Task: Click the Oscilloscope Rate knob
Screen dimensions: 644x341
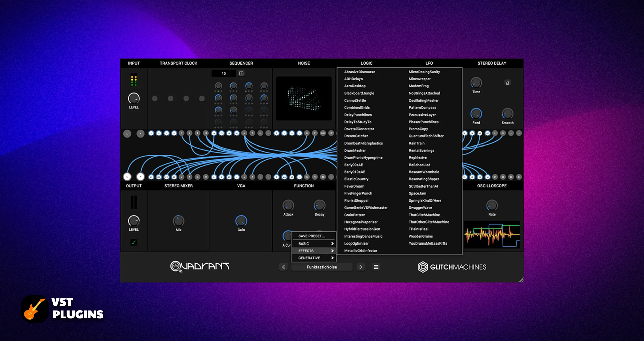Action: click(x=492, y=205)
